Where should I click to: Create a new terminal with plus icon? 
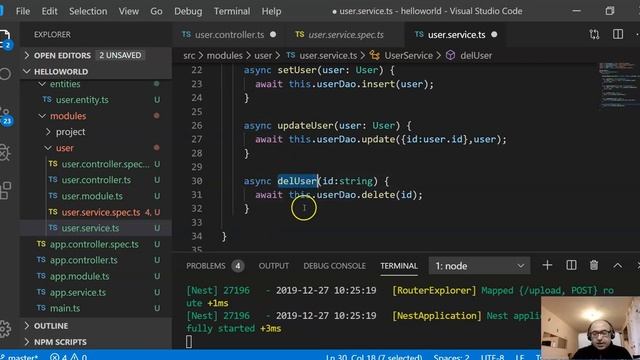point(547,265)
